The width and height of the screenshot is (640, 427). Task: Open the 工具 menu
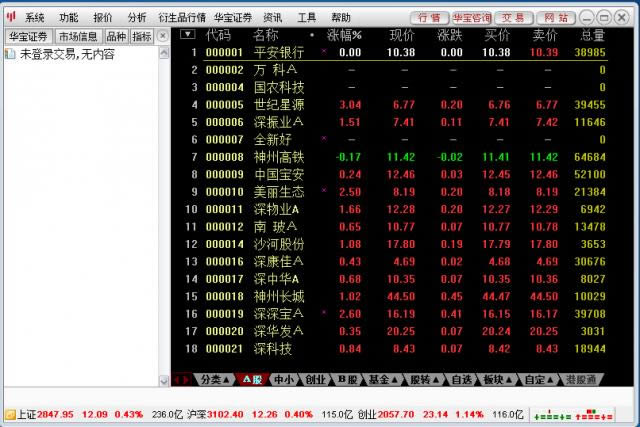[x=307, y=18]
